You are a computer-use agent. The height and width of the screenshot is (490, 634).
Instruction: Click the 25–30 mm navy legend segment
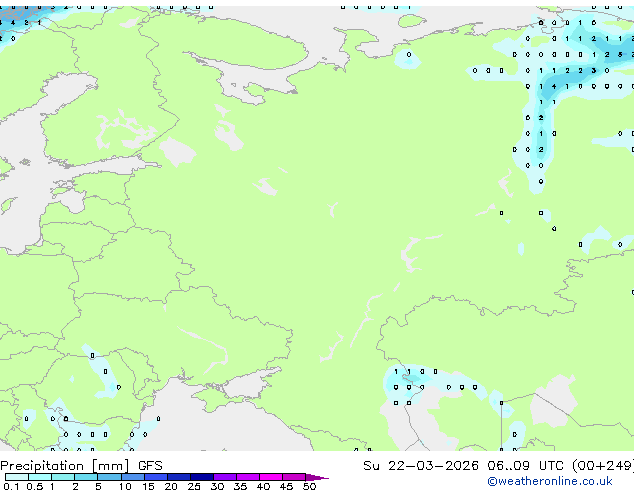click(201, 477)
